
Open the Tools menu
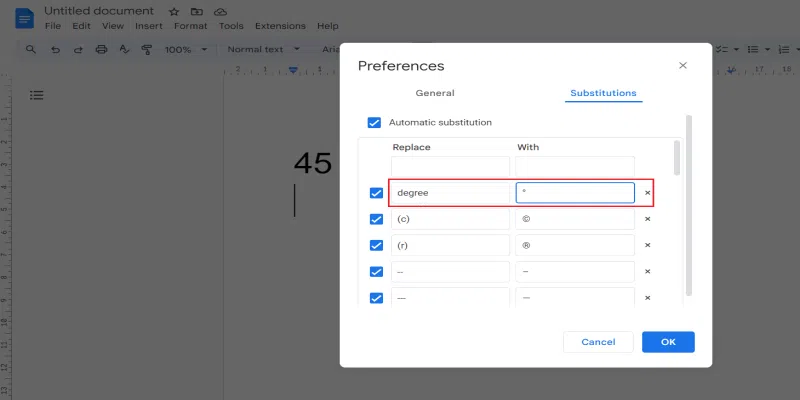[231, 26]
